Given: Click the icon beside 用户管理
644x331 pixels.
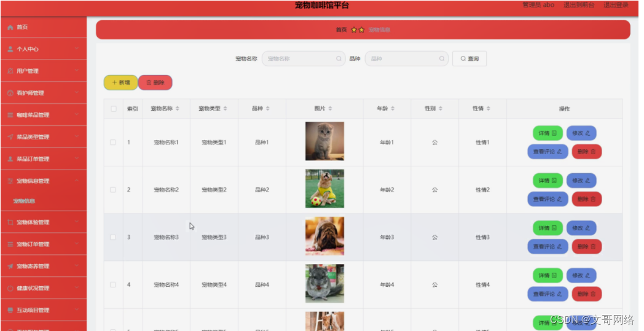Looking at the screenshot, I should click(10, 71).
